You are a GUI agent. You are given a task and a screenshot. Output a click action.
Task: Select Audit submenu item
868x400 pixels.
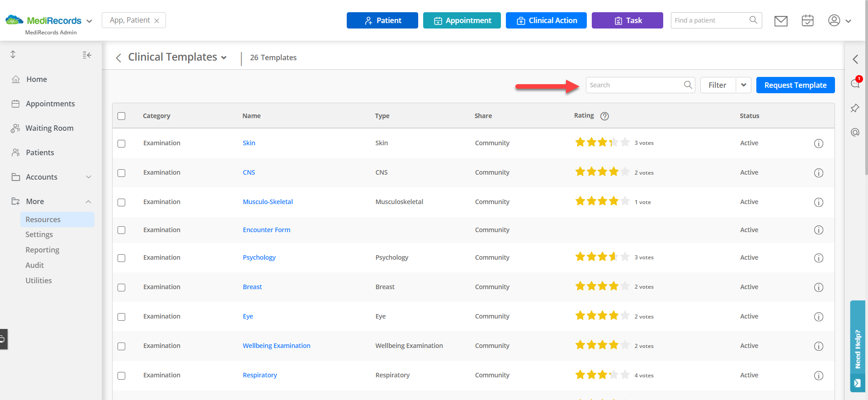[x=35, y=265]
